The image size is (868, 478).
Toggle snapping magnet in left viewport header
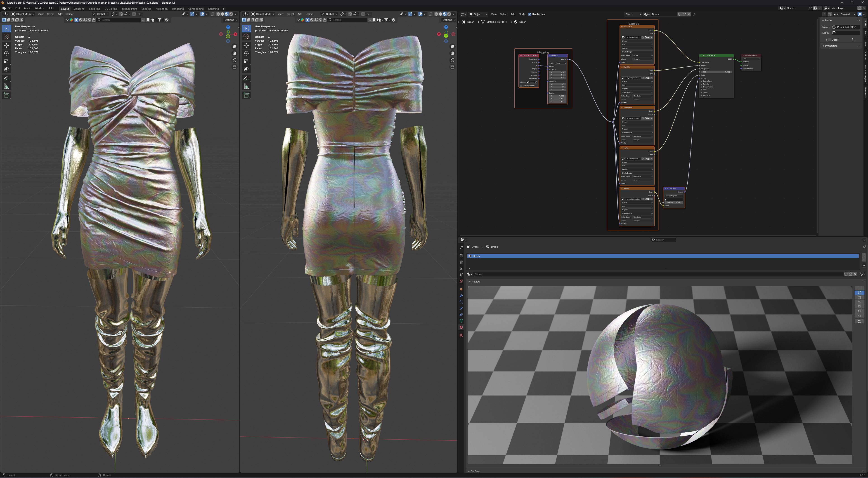pyautogui.click(x=121, y=14)
